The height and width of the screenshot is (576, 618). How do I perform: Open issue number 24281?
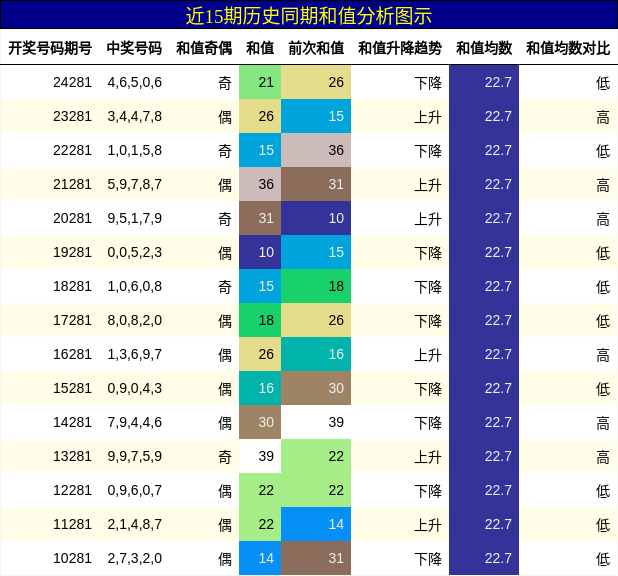point(72,82)
